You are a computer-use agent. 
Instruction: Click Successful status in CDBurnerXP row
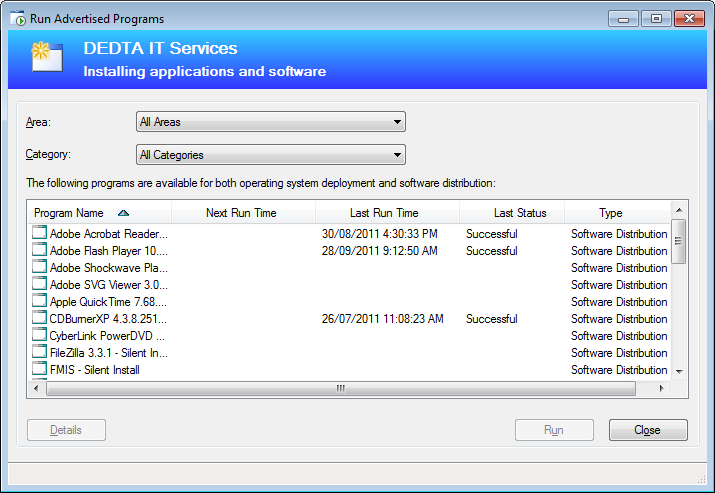click(x=492, y=319)
